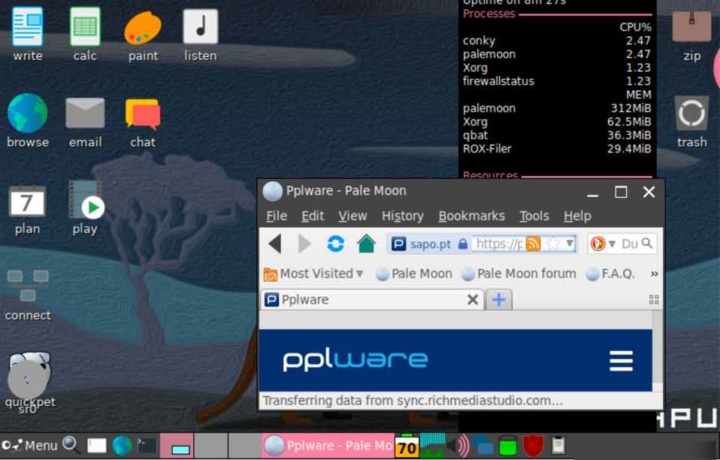Open the Pale Moon forum bookmark
The width and height of the screenshot is (720, 460).
point(518,273)
